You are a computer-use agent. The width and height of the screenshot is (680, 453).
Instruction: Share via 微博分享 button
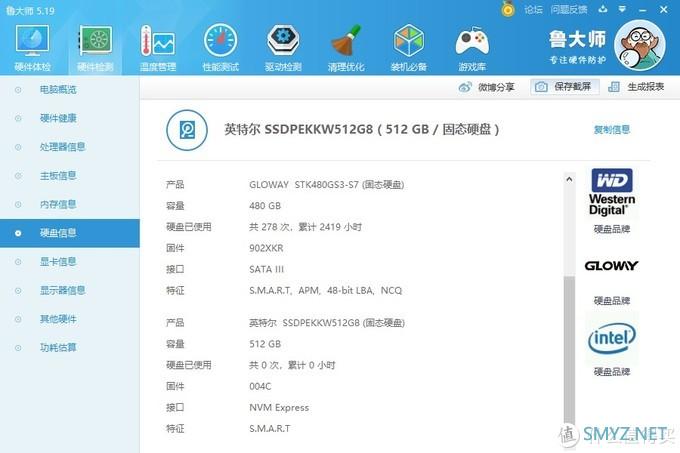pyautogui.click(x=487, y=87)
